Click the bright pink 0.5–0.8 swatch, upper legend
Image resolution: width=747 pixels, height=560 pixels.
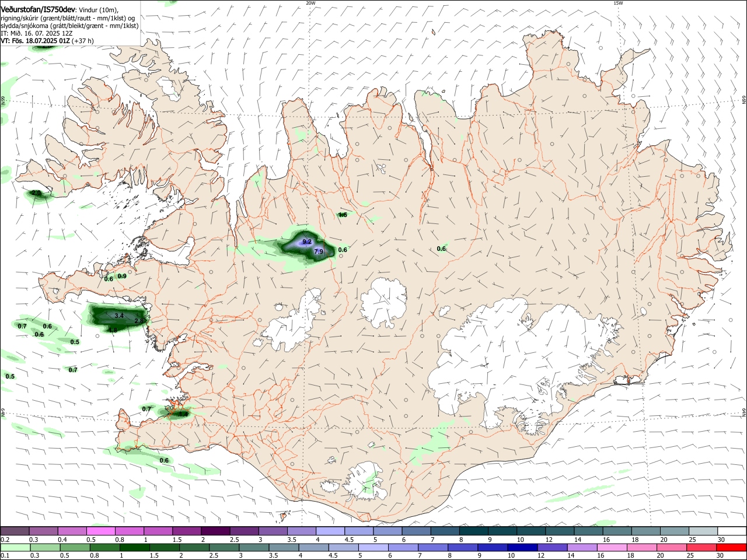click(x=100, y=531)
